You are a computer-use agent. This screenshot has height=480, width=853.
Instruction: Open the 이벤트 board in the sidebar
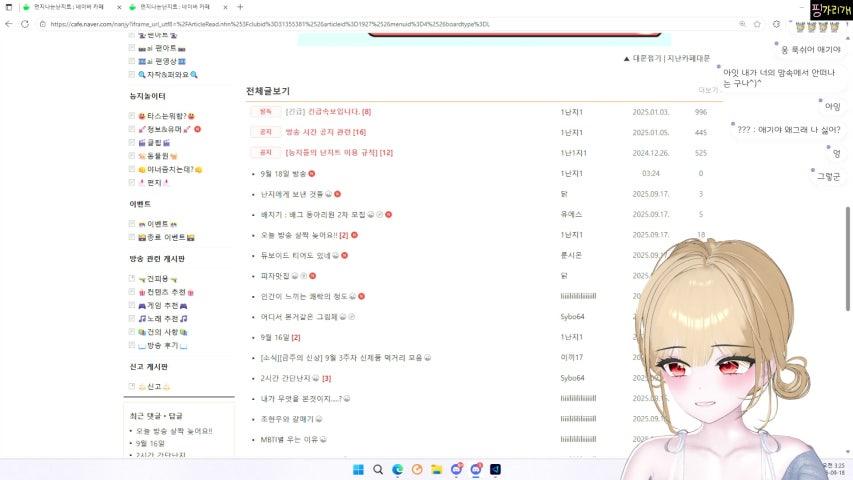tap(158, 224)
